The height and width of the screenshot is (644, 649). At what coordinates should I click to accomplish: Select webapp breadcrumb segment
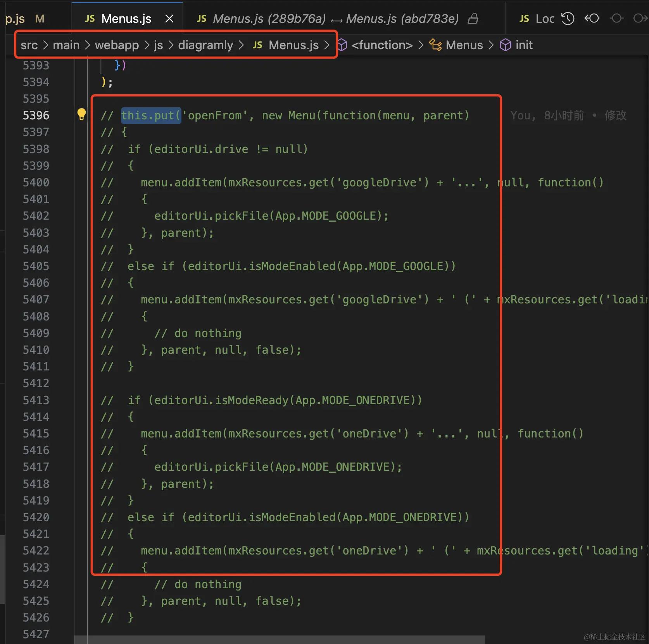click(117, 45)
